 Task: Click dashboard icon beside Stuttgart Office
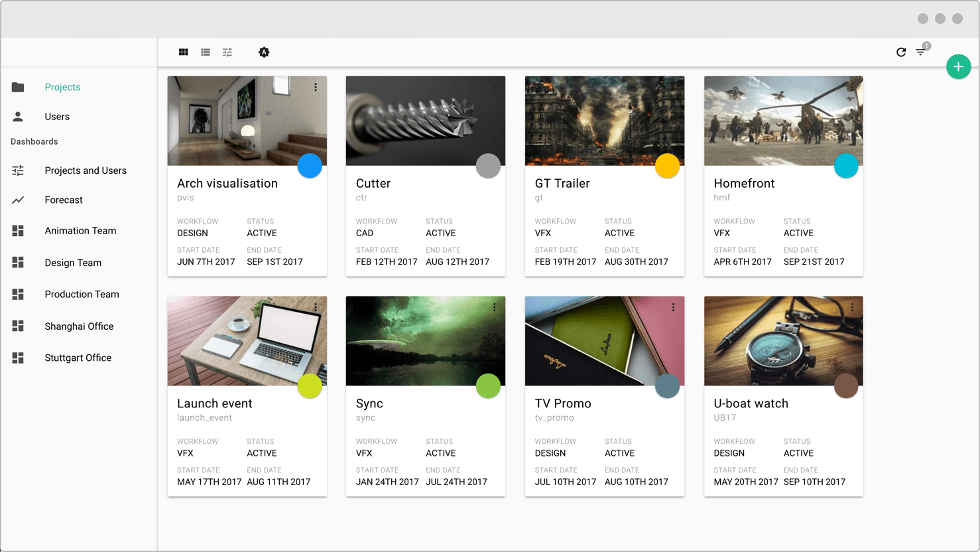(x=18, y=358)
